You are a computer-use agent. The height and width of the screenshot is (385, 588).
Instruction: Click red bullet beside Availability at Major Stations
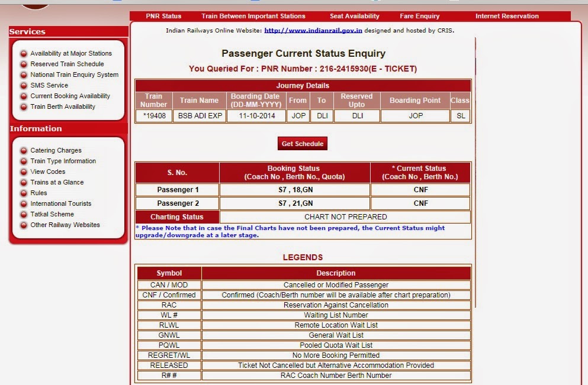[x=24, y=54]
